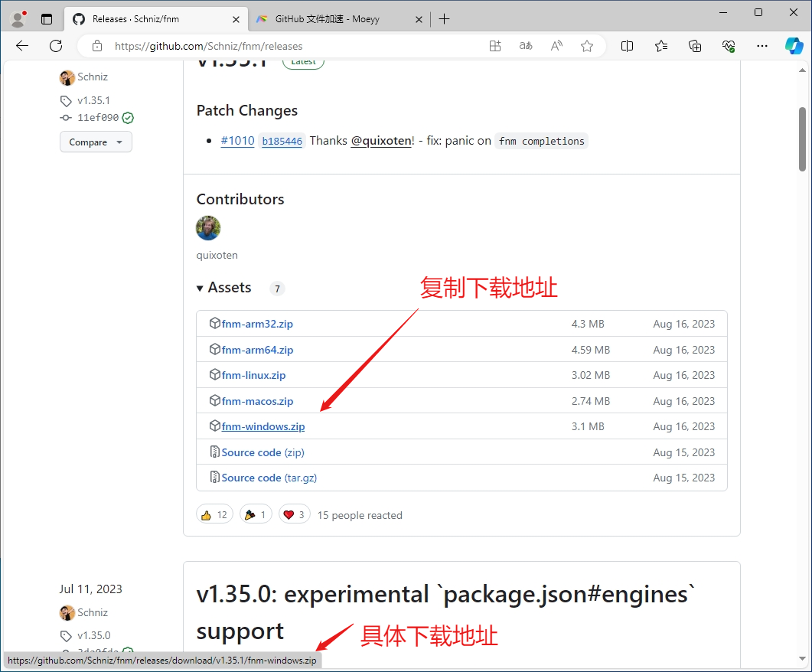
Task: Open Browser essentials heart icon
Action: pyautogui.click(x=729, y=46)
